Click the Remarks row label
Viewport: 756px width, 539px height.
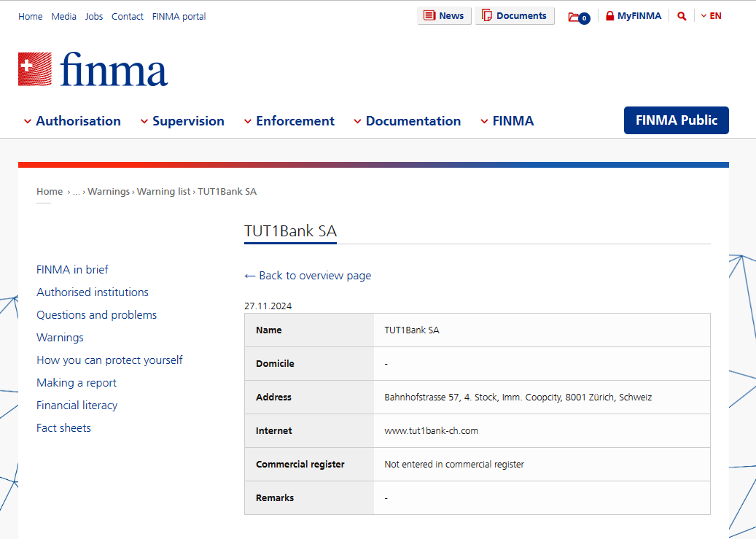[x=275, y=497]
